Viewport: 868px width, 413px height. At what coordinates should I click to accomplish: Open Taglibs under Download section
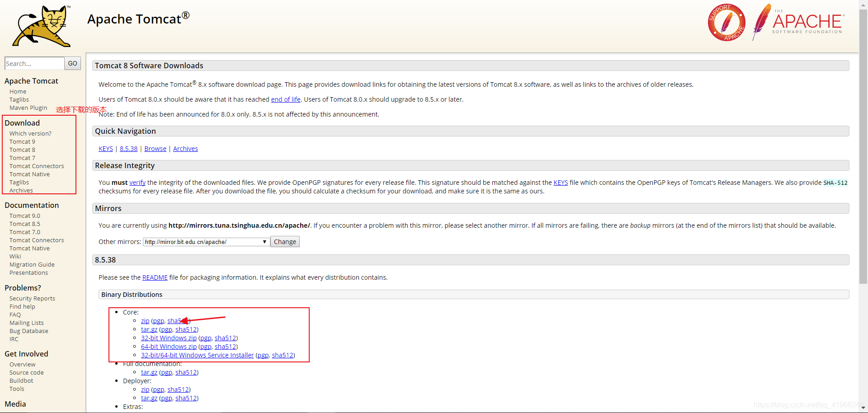19,182
